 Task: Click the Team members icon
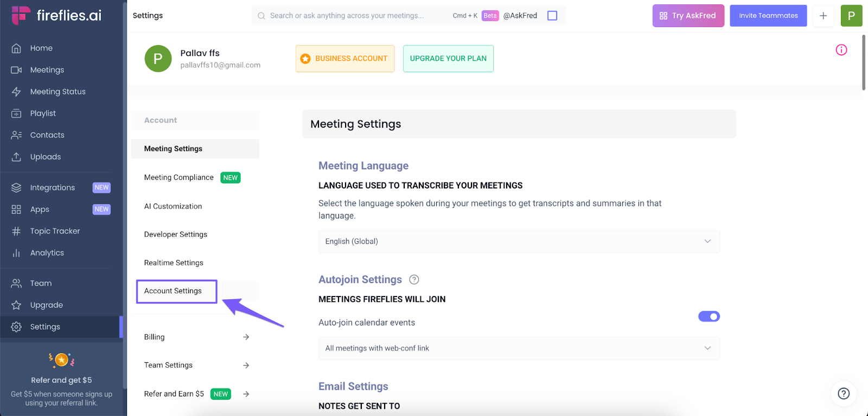pos(16,283)
